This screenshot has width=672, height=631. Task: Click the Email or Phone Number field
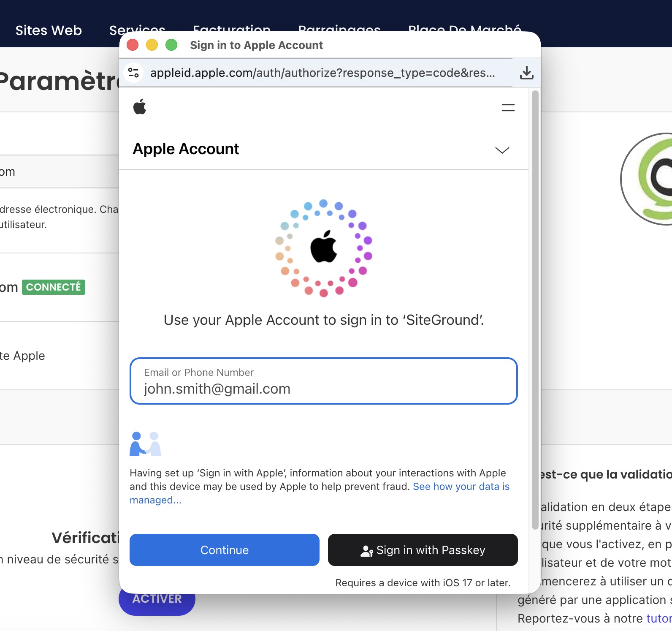[324, 381]
